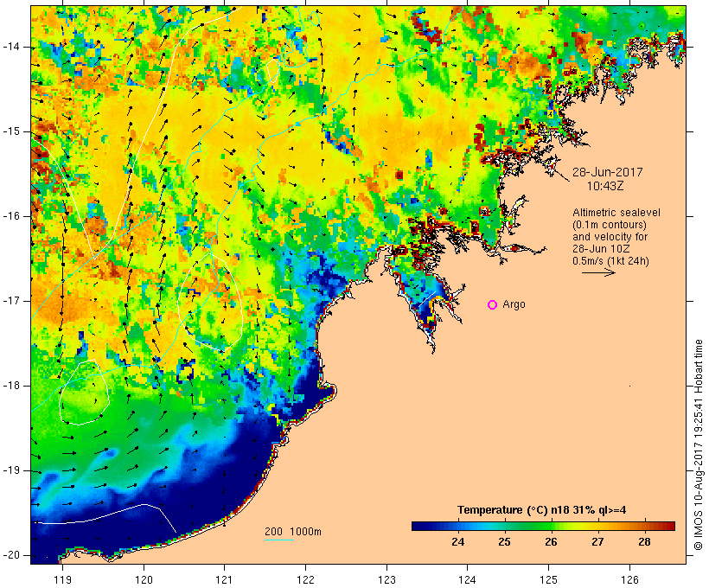Click the 'Temperature (°C) n18 31% ql>=4' title

(542, 510)
